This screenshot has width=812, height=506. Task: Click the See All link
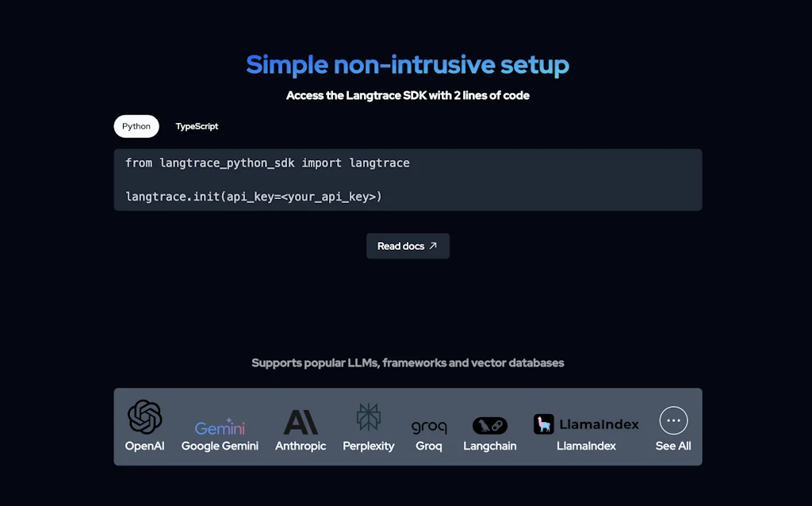coord(672,446)
